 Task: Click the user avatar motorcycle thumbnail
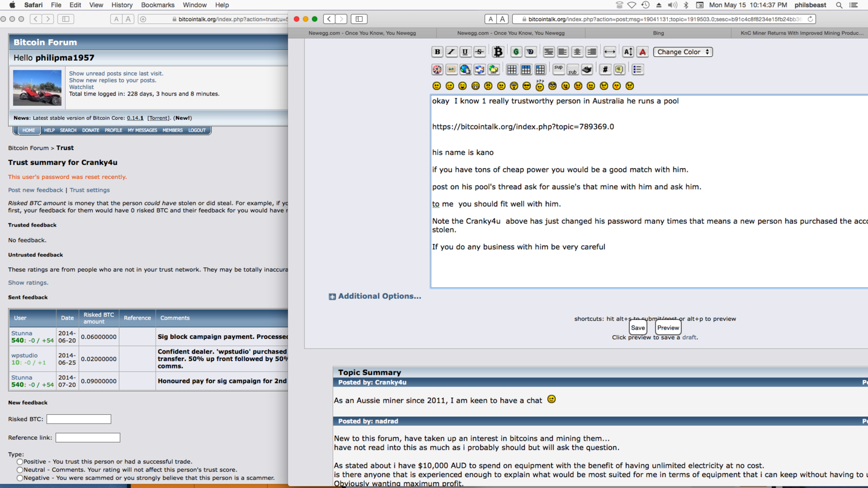[x=37, y=87]
